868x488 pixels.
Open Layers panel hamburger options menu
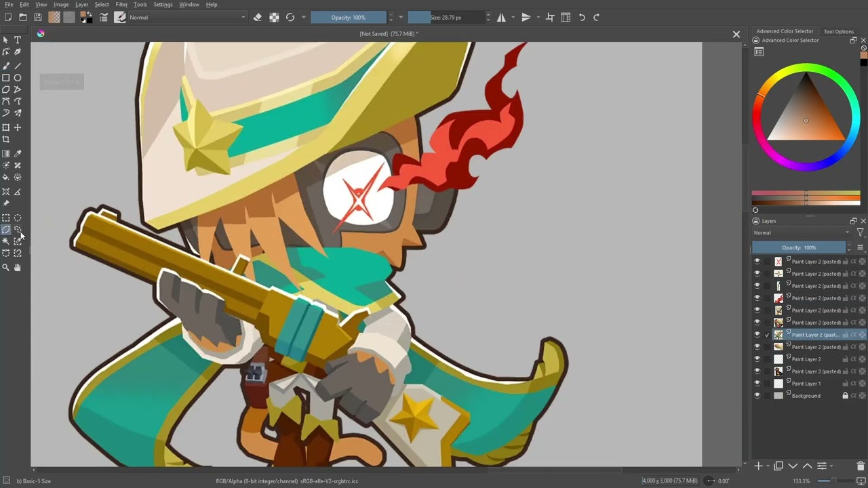click(x=860, y=247)
